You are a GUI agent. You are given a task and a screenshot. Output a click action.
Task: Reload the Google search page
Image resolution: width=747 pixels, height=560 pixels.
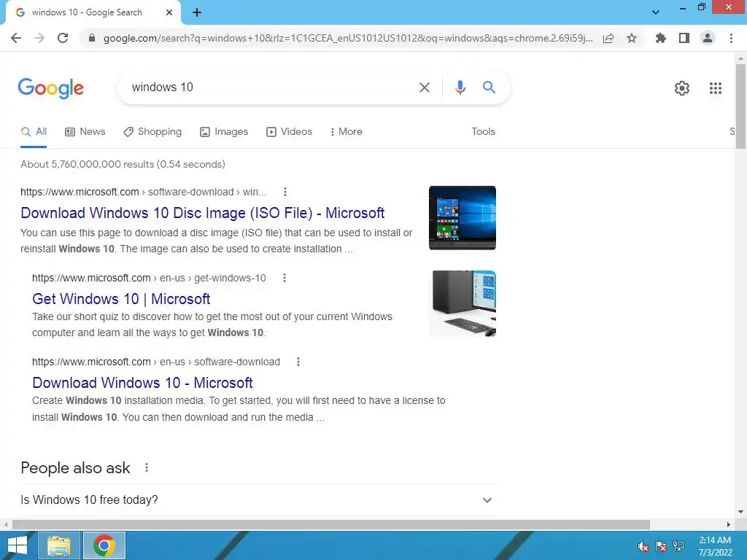[x=63, y=38]
